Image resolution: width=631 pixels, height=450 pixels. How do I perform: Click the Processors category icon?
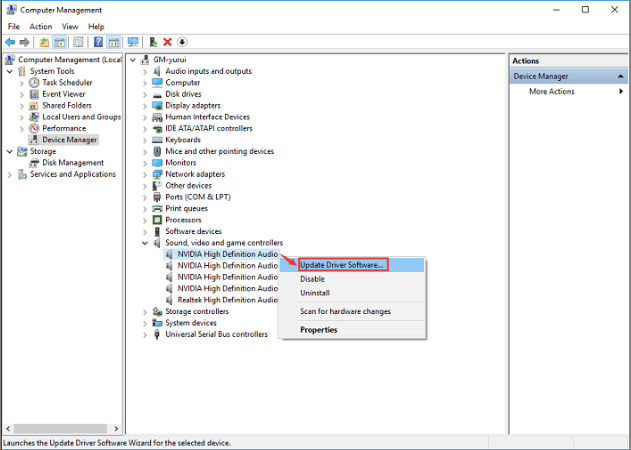pos(157,220)
